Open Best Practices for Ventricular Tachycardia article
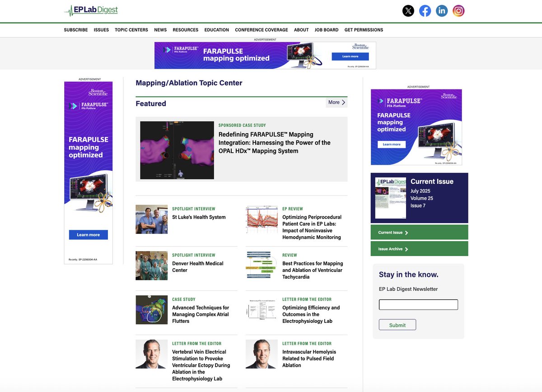 tap(313, 270)
